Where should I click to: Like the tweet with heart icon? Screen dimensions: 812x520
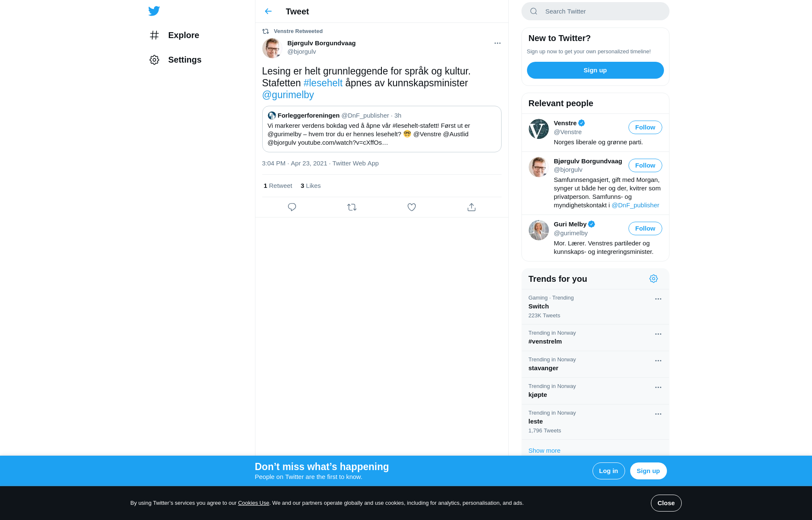411,207
